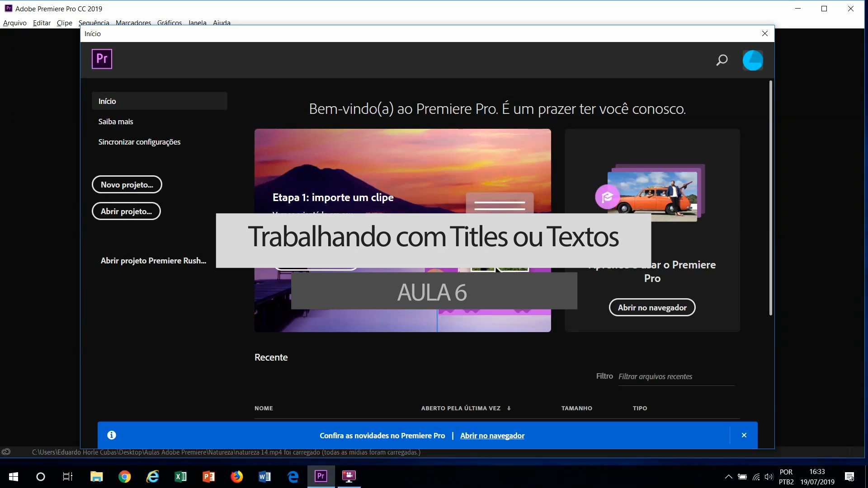Screen dimensions: 868x488
Task: Click the search magnifier icon
Action: 722,60
